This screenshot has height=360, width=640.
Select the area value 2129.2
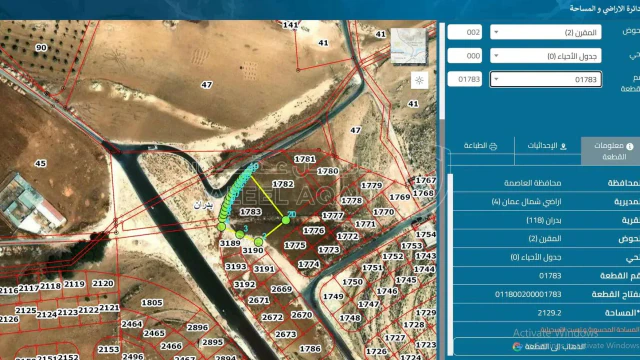click(x=549, y=313)
